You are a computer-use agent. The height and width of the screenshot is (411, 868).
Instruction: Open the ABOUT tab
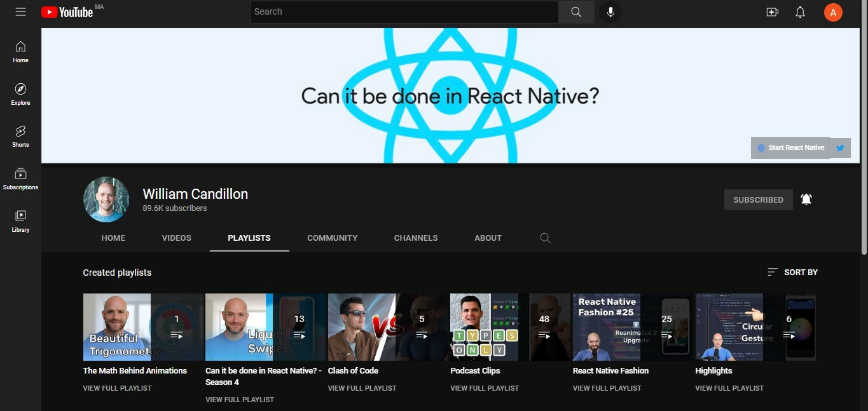pos(488,238)
